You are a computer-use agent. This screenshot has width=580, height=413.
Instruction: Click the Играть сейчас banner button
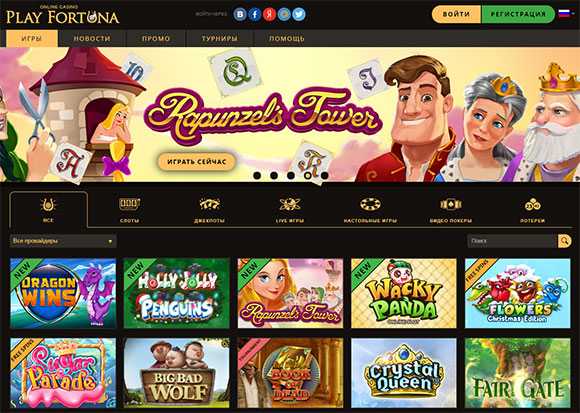[197, 162]
